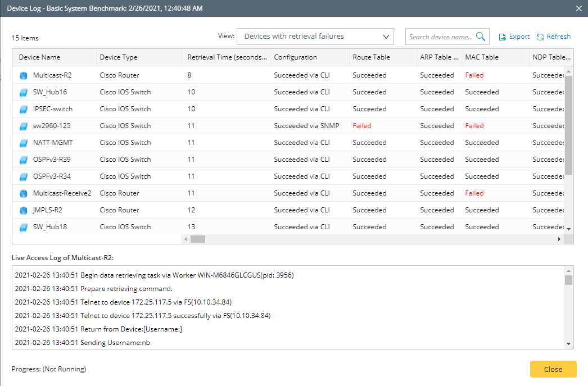
Task: Click the access log scroll-up arrow
Action: coord(568,271)
